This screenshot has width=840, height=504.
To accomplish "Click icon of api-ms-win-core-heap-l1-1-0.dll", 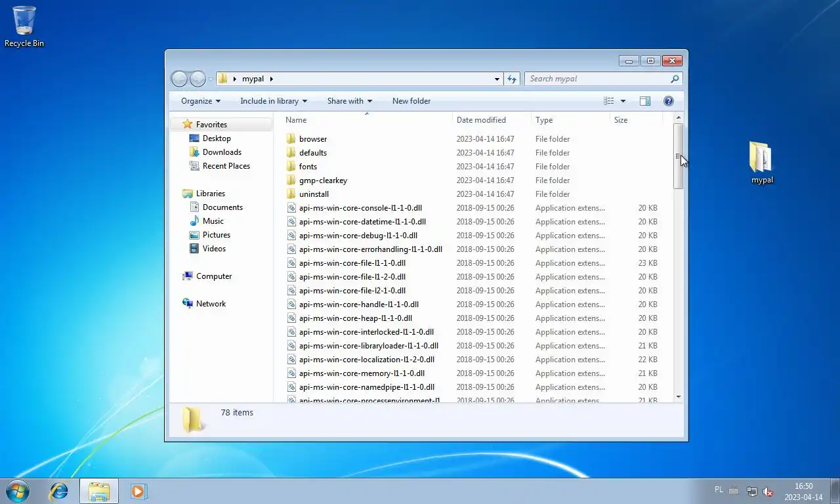I will 292,318.
